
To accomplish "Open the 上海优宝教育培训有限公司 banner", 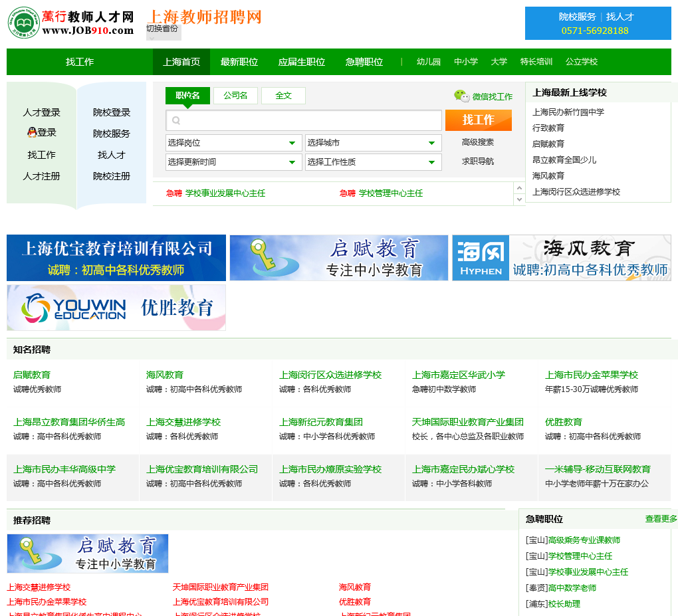I will 116,258.
